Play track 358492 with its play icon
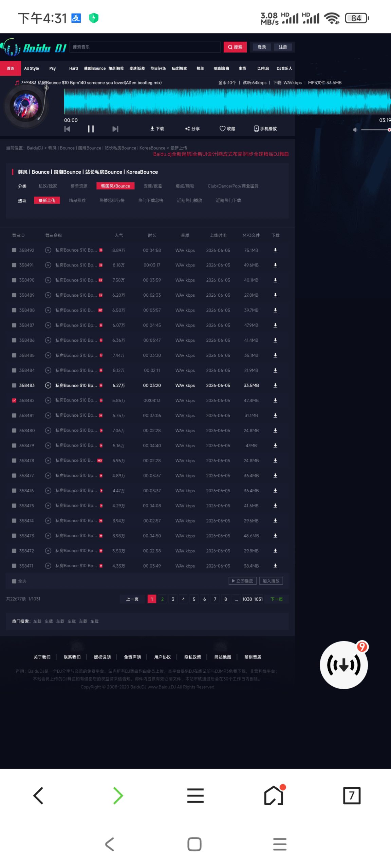The width and height of the screenshot is (391, 868). 48,250
